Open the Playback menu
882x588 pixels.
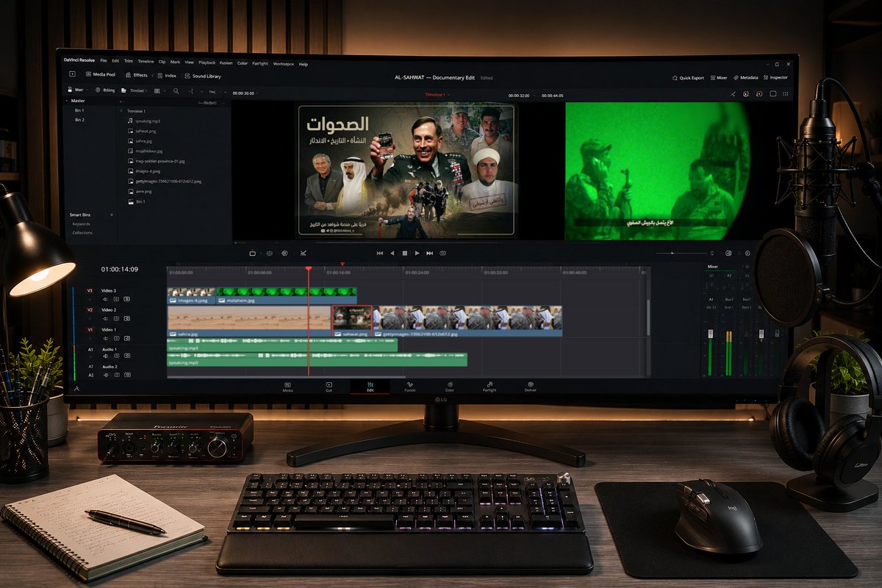207,62
